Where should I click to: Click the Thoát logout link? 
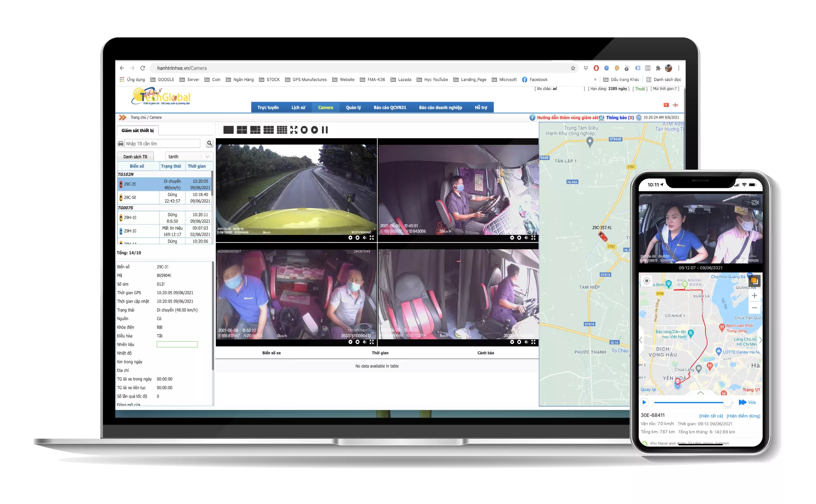click(x=640, y=89)
